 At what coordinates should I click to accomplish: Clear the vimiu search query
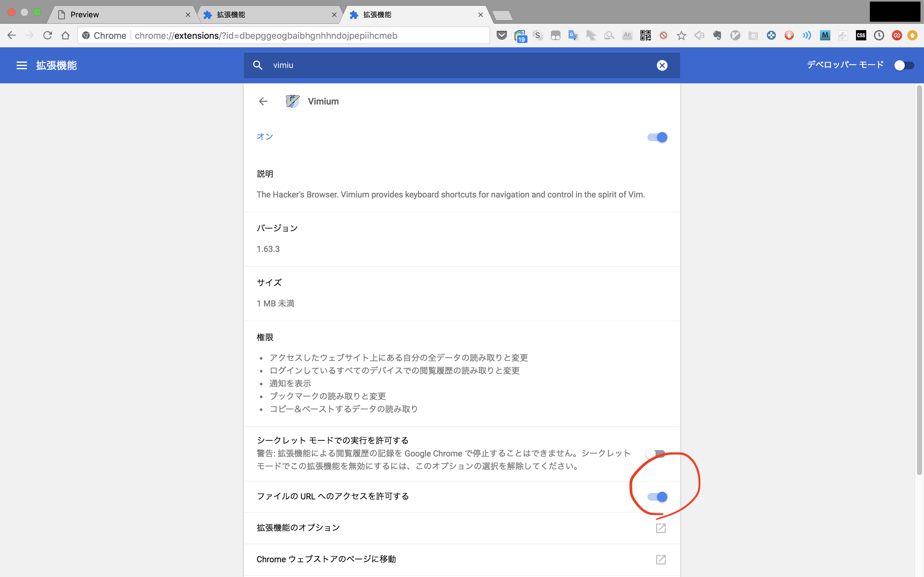[x=663, y=65]
